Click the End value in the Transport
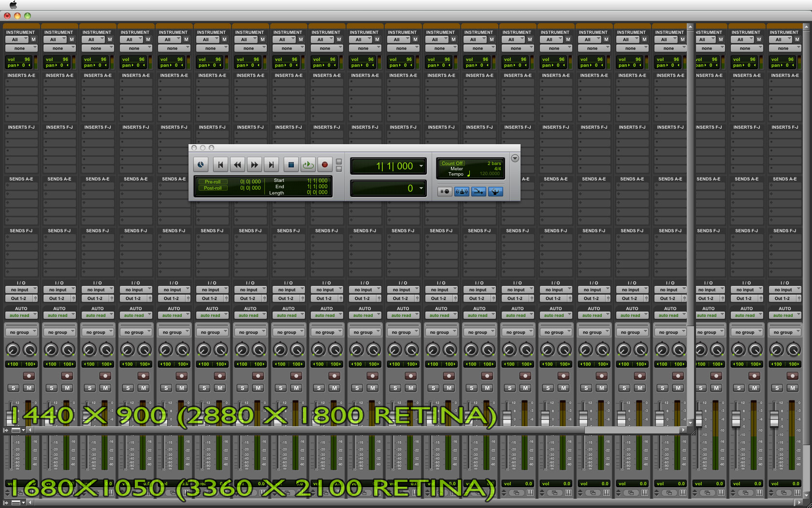The image size is (812, 508). click(317, 186)
